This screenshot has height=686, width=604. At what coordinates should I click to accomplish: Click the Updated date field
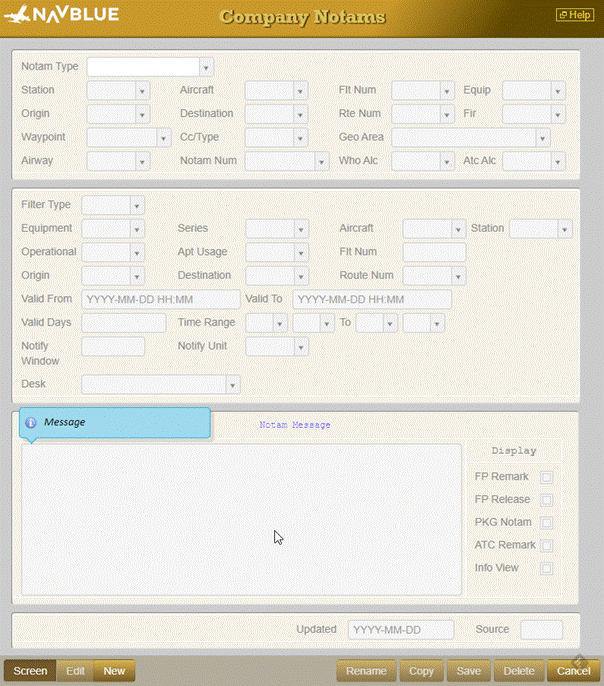pyautogui.click(x=401, y=630)
